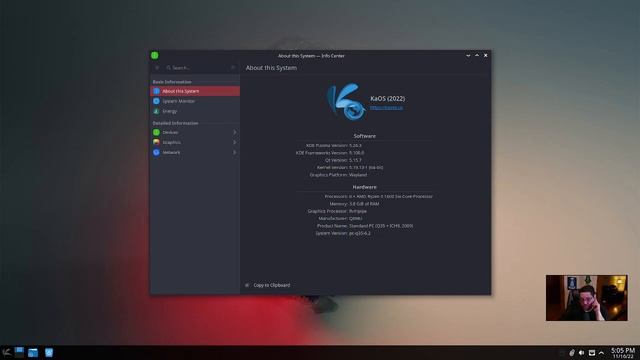Open the hamburger menu next to search

click(233, 68)
